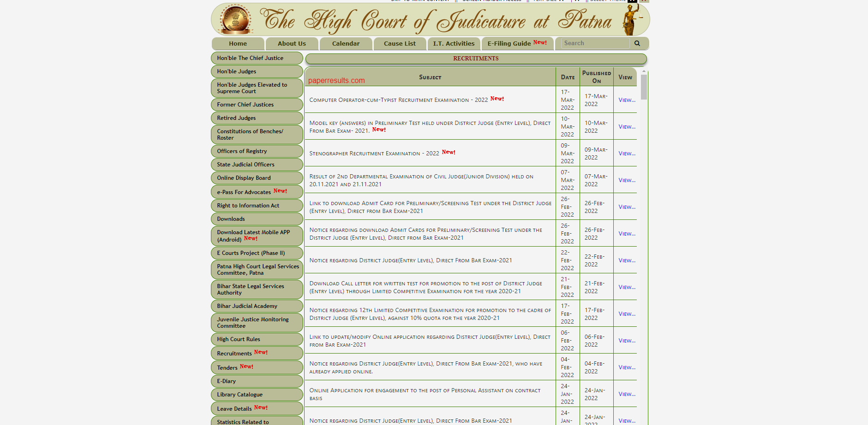Open the Former Chief Justices link

point(257,105)
